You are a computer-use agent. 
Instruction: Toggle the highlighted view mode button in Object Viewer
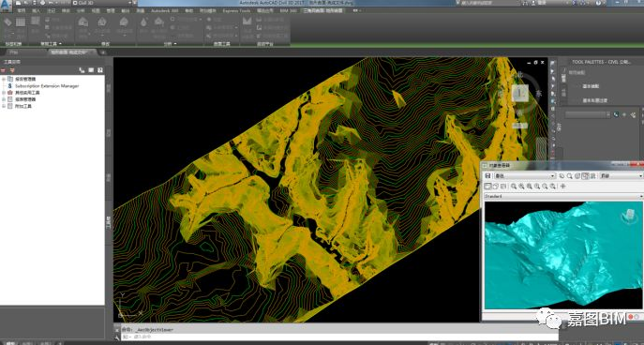coord(585,176)
